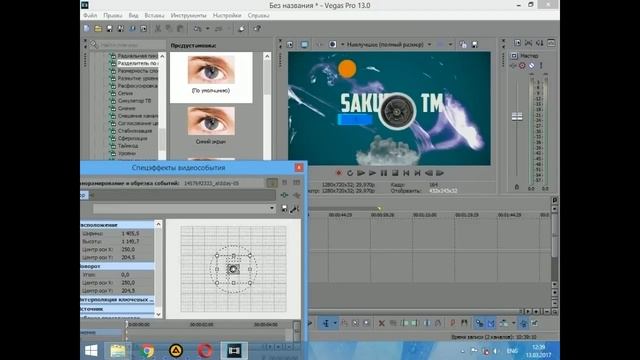
Task: Pause playback under preview
Action: pos(384,173)
